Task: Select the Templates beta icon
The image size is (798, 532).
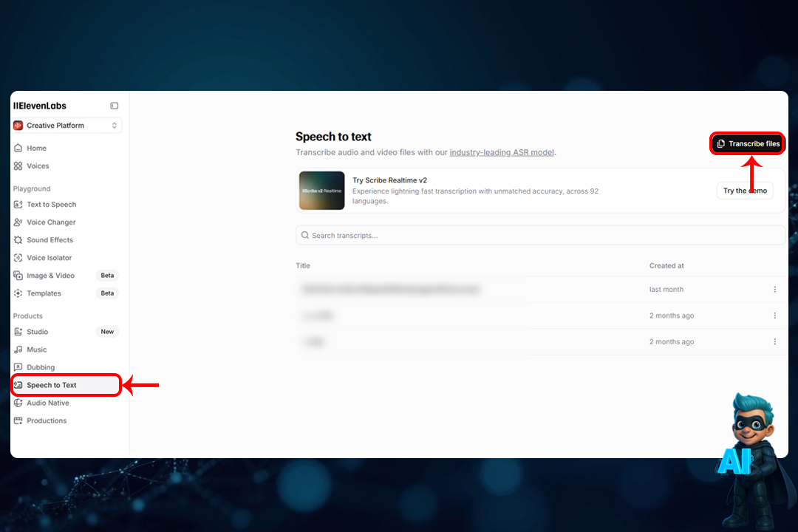Action: [17, 293]
